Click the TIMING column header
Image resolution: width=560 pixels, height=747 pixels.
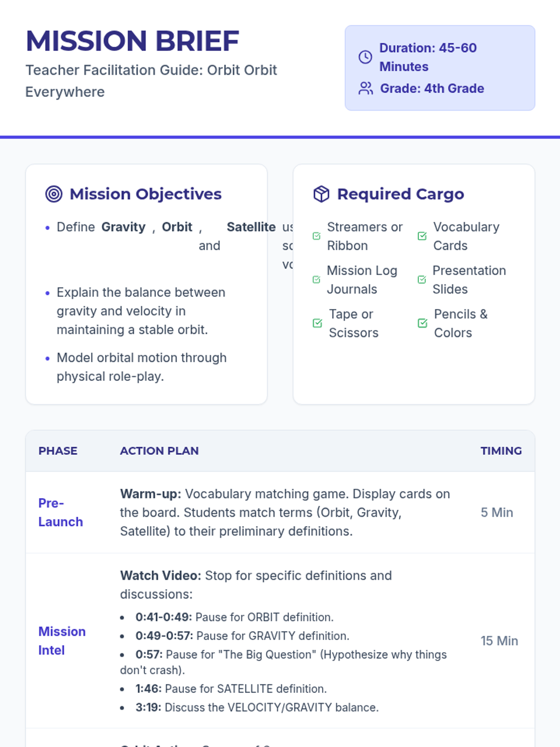pyautogui.click(x=501, y=451)
